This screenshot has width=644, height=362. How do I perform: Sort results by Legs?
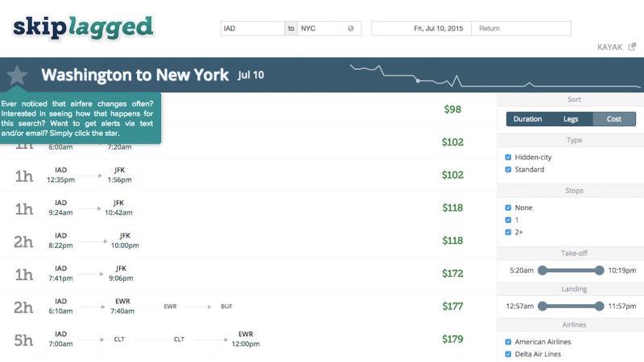pos(570,119)
